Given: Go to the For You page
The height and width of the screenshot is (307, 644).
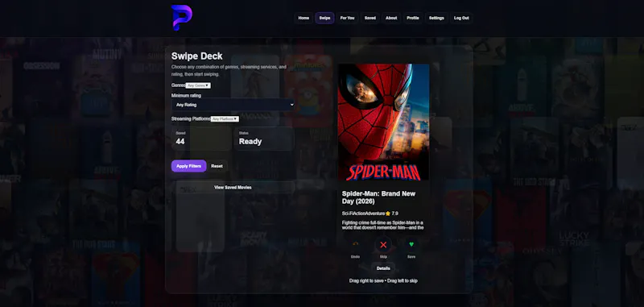Looking at the screenshot, I should [x=347, y=18].
